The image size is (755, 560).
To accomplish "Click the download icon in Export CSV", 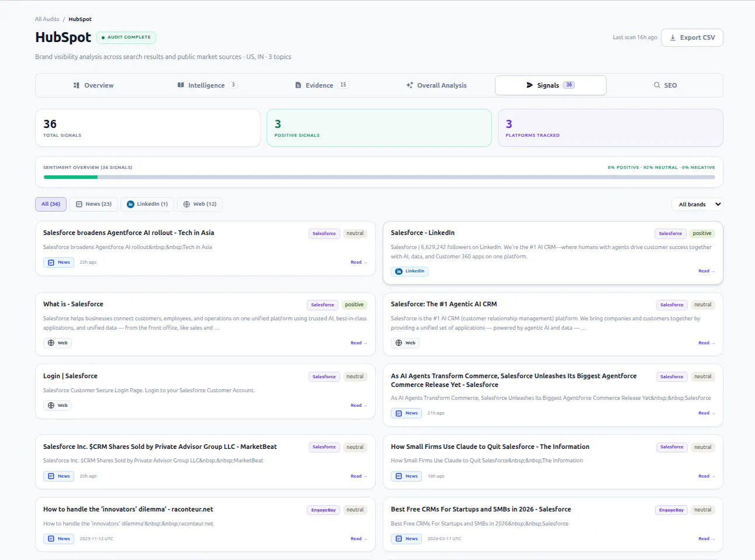I will click(673, 37).
